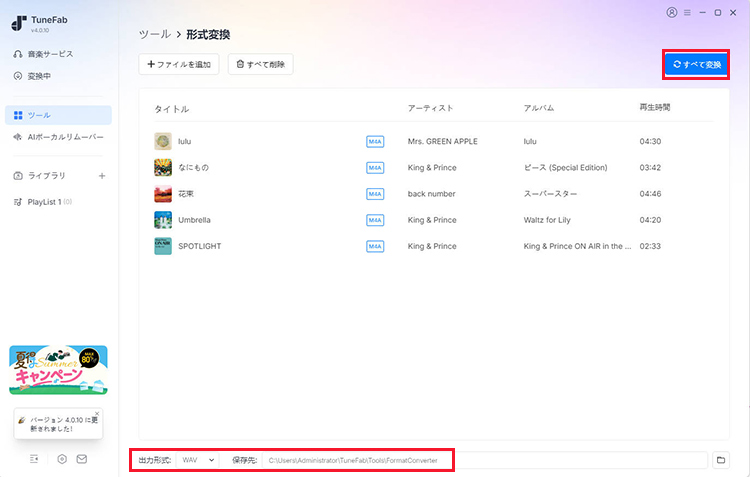Open AIボーカルリムーバー vocal remover

[x=58, y=137]
